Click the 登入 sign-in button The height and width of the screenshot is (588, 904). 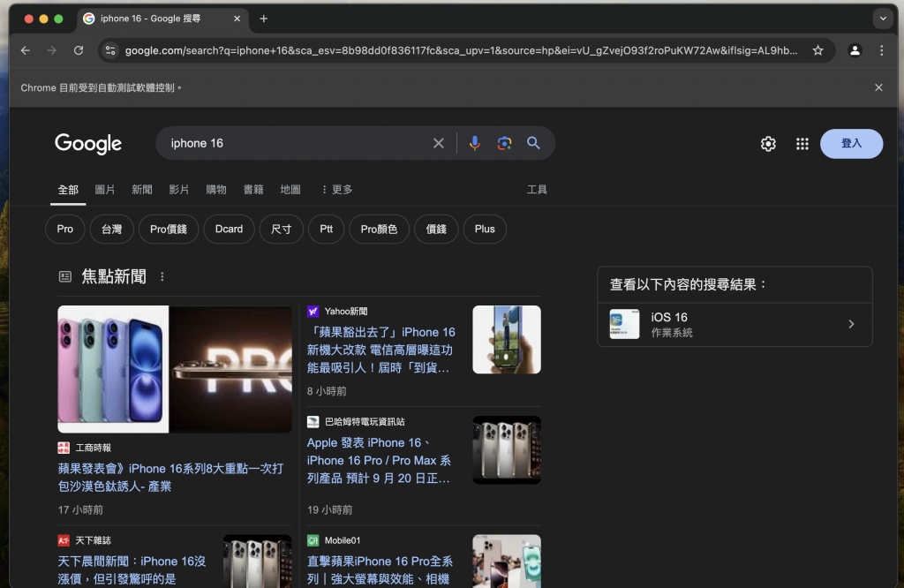pyautogui.click(x=851, y=144)
